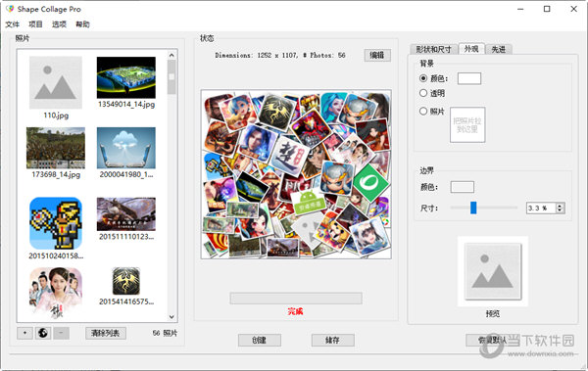Switch to the 形状和尺寸 tab
The height and width of the screenshot is (371, 588).
[433, 50]
